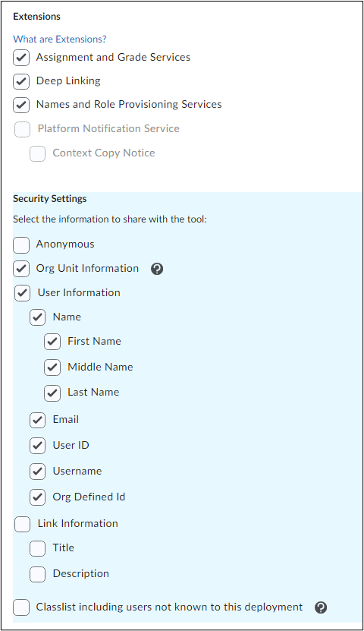The height and width of the screenshot is (631, 364).
Task: Check the Title checkbox
Action: point(37,548)
